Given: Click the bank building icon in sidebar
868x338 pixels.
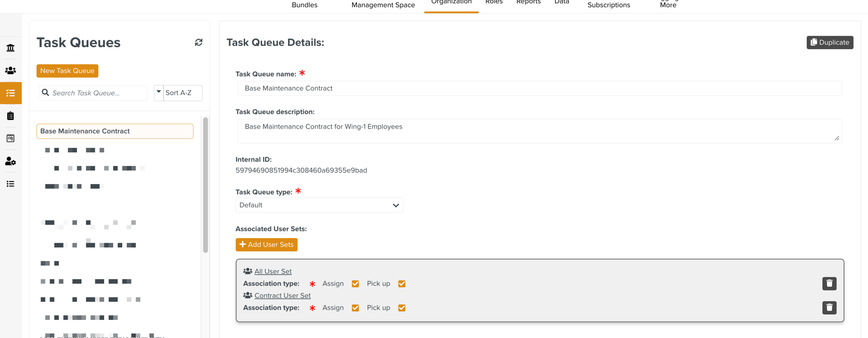Looking at the screenshot, I should (10, 48).
